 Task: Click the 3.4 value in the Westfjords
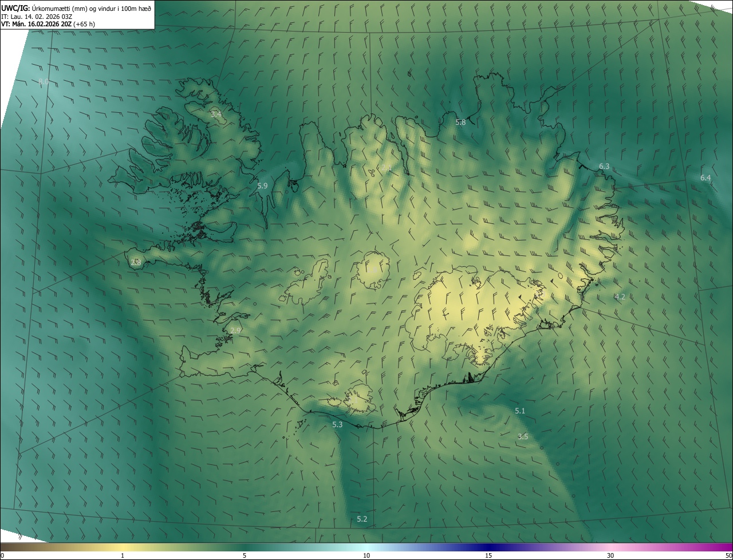coord(216,115)
